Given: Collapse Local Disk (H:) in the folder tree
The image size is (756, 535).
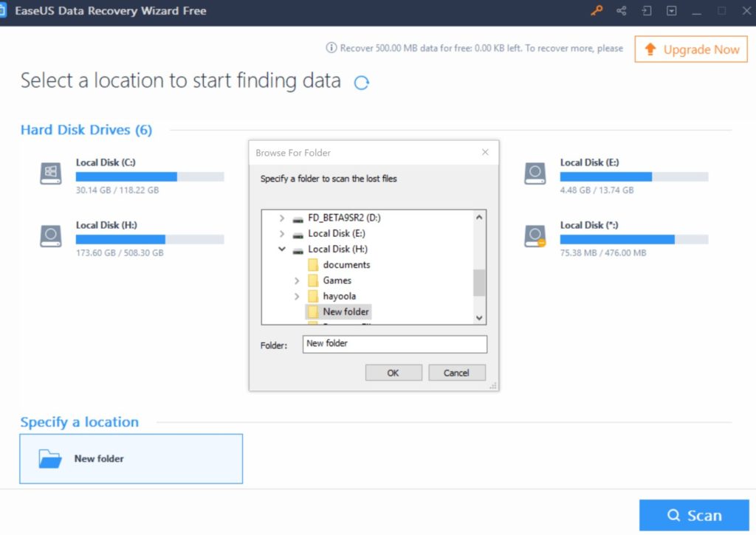Looking at the screenshot, I should [x=281, y=249].
